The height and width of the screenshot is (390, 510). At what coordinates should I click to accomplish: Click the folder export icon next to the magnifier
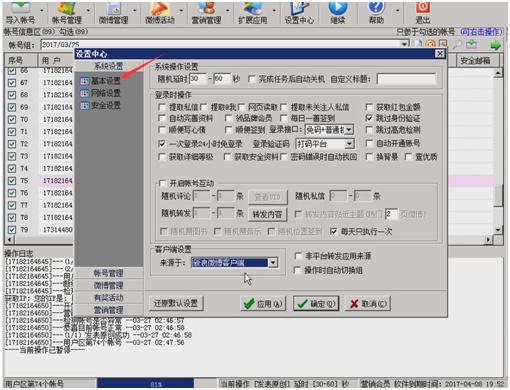pos(471,44)
